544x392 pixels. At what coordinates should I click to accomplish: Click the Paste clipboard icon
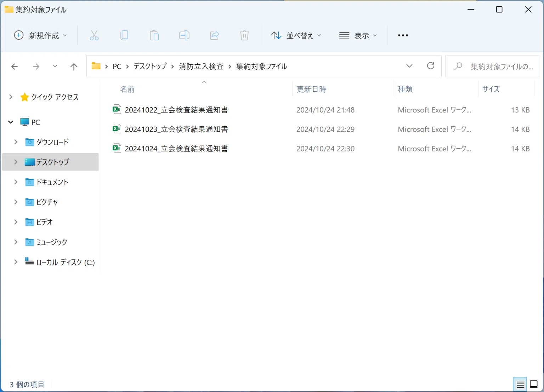tap(154, 35)
